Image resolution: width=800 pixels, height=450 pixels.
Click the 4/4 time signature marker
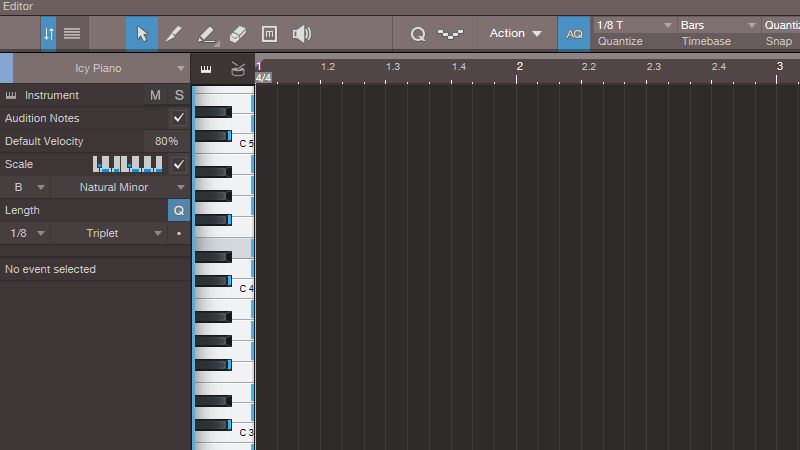(263, 78)
